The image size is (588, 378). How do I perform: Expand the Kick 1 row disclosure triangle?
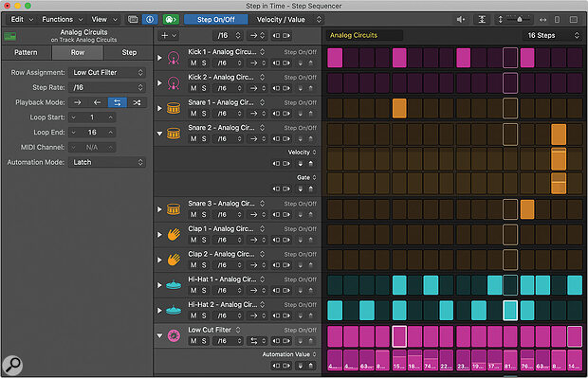click(x=159, y=58)
